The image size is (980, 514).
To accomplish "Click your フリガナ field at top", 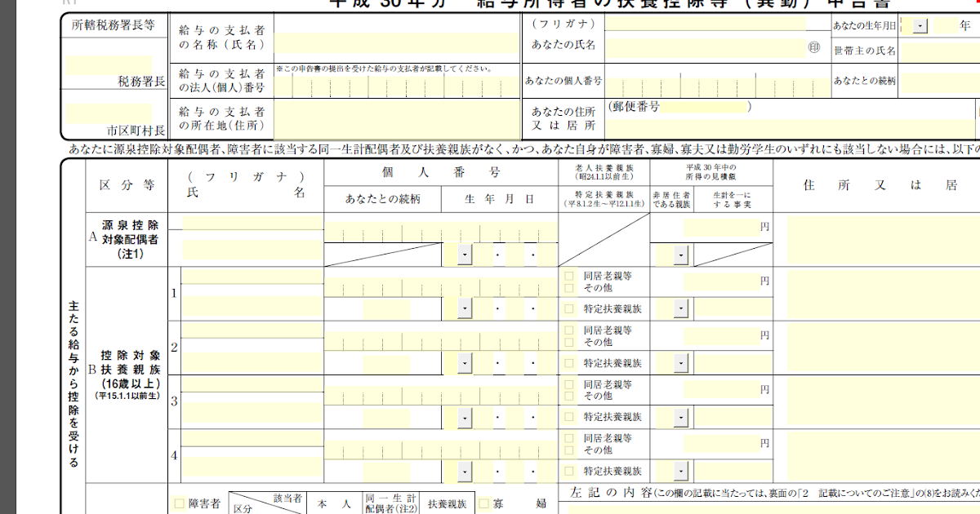I will pos(705,24).
